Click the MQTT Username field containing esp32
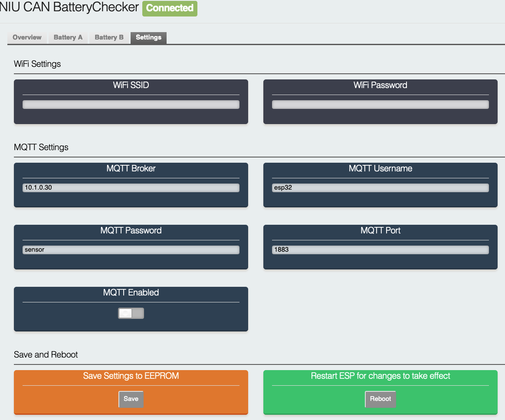The image size is (505, 420). [380, 188]
